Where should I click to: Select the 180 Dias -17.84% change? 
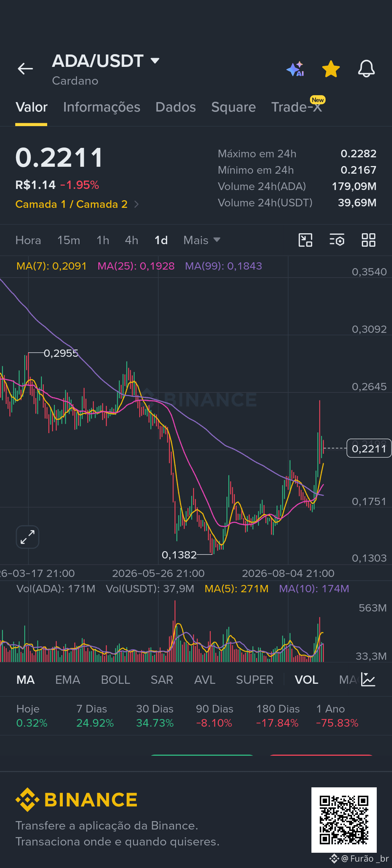click(278, 716)
